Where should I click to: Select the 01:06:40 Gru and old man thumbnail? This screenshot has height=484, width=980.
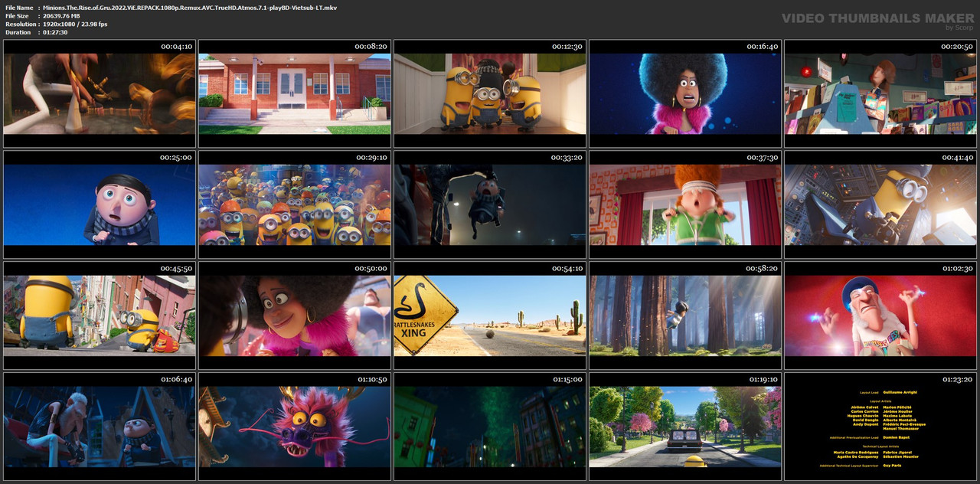click(100, 427)
